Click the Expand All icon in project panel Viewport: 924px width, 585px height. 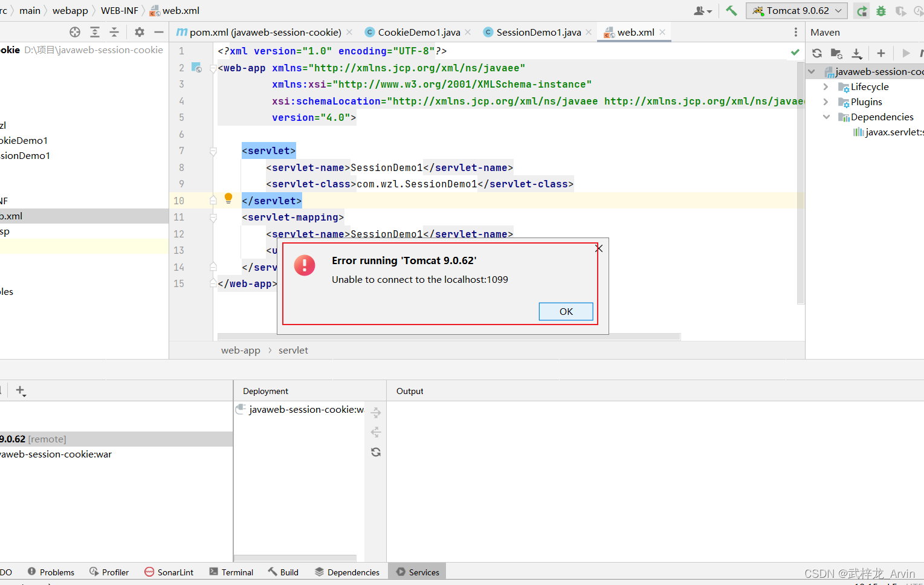point(95,32)
